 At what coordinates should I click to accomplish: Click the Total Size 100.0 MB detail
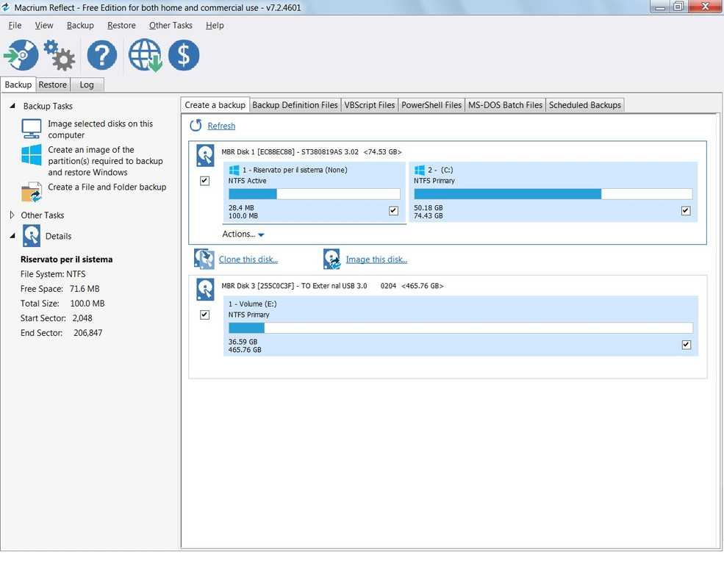point(62,304)
